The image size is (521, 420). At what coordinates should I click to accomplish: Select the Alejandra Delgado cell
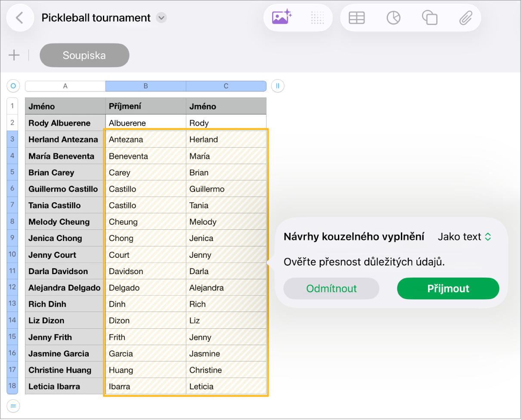[x=65, y=288]
